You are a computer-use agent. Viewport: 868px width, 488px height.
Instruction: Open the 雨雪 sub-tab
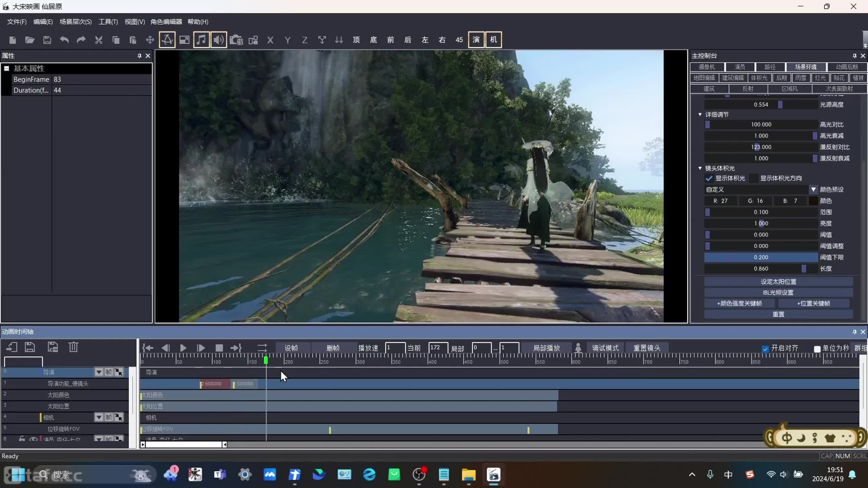click(801, 78)
